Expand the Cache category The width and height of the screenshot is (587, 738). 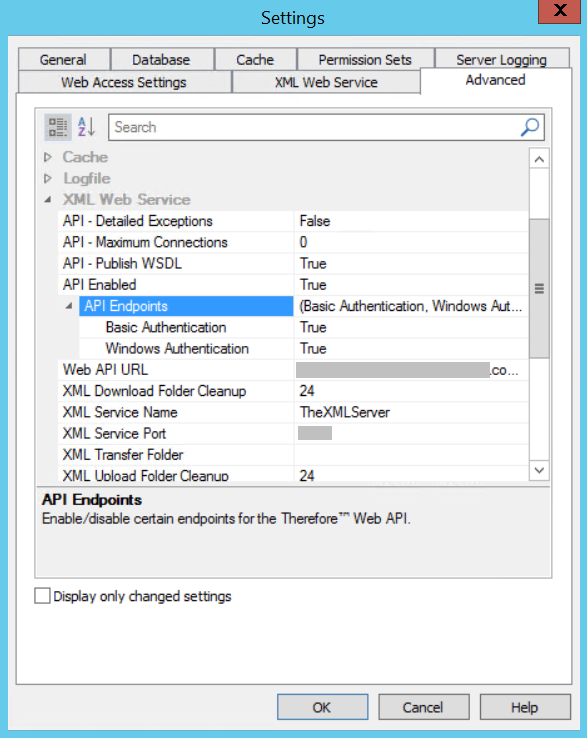point(48,157)
